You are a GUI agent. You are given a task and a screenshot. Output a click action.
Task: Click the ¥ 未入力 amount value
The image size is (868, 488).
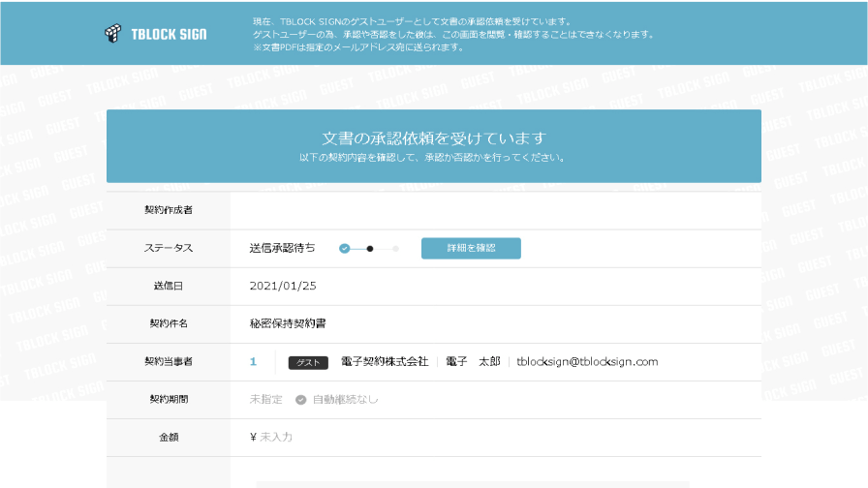[x=271, y=437]
